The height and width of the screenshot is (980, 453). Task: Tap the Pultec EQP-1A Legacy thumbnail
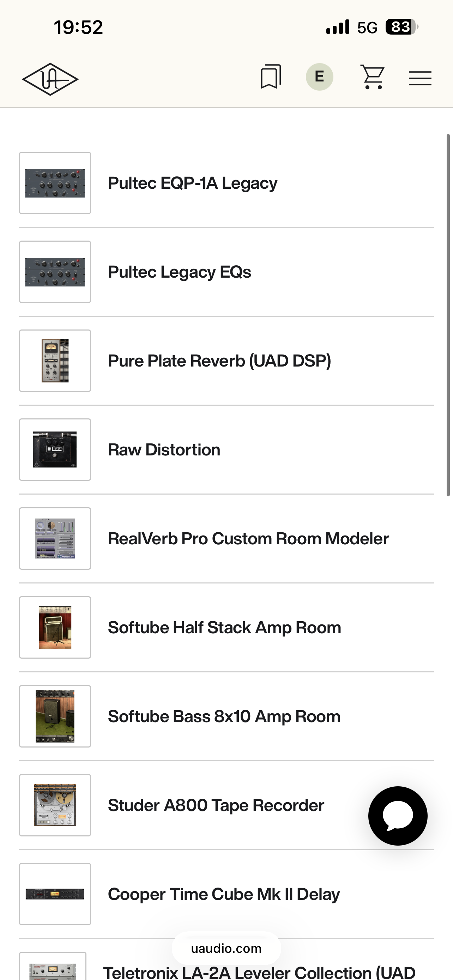(x=55, y=183)
